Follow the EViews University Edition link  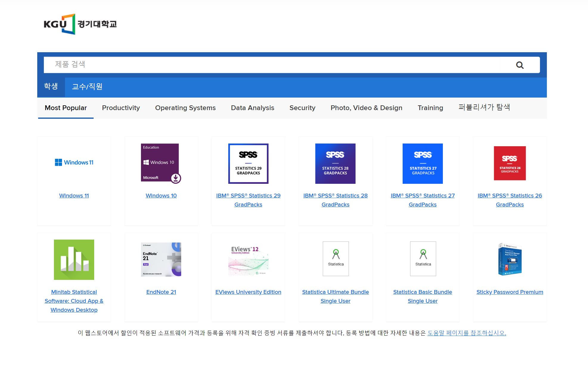[248, 292]
